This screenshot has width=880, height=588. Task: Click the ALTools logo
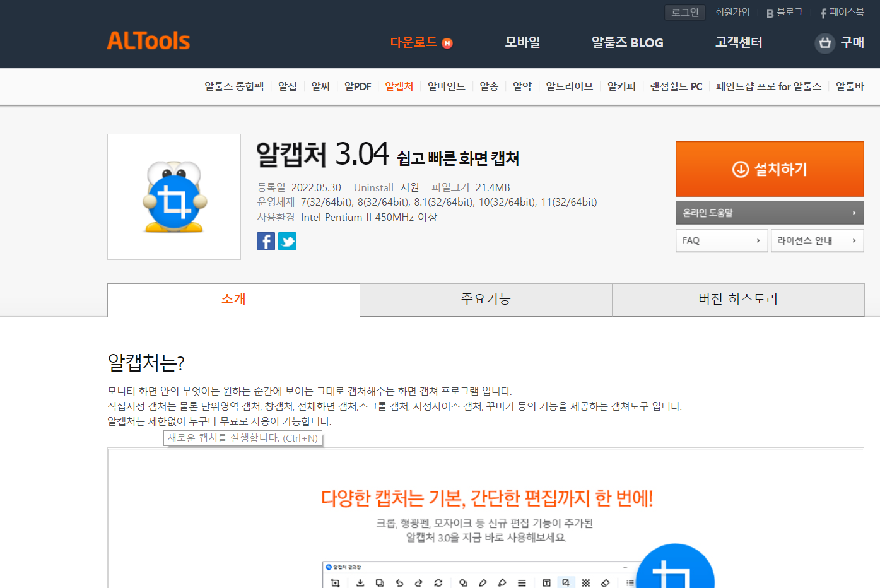pyautogui.click(x=148, y=41)
